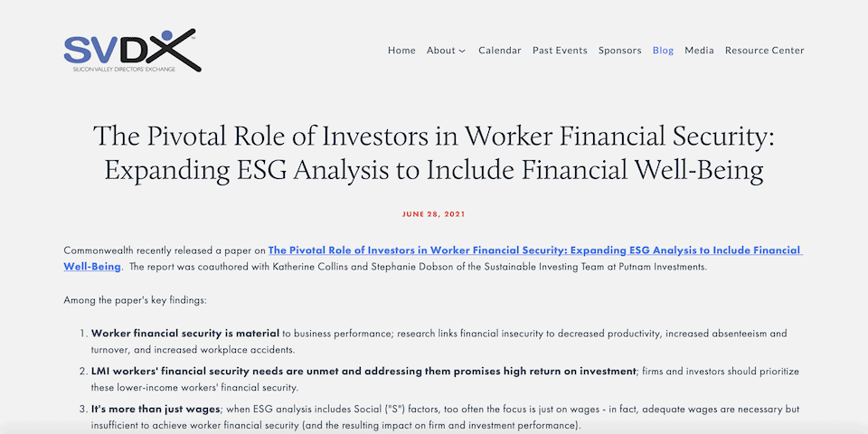Open the Media page
This screenshot has height=434, width=868.
(x=699, y=51)
